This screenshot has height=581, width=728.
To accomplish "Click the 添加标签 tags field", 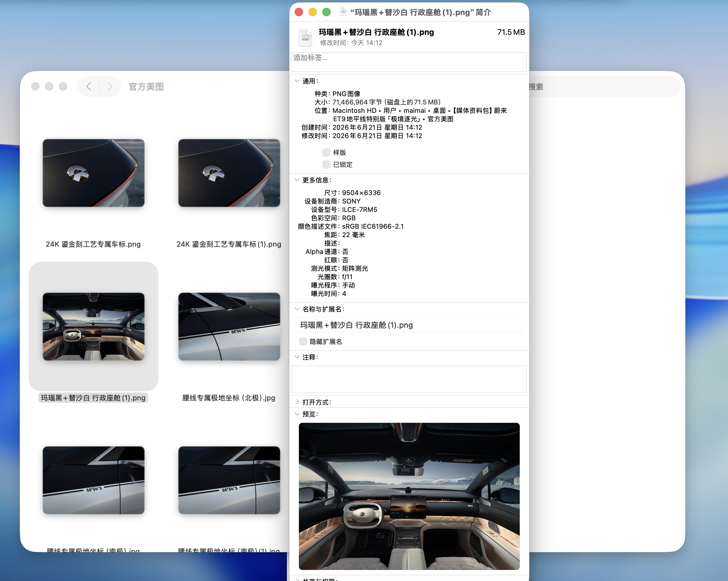I will [x=409, y=62].
